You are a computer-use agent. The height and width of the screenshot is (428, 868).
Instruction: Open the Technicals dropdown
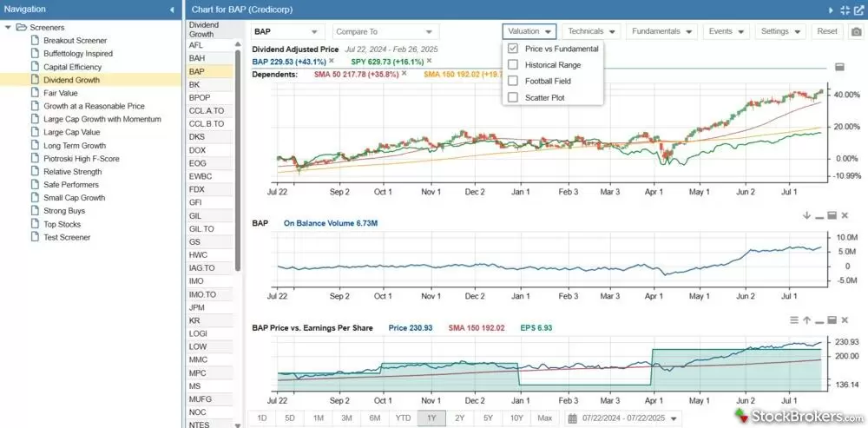point(591,31)
